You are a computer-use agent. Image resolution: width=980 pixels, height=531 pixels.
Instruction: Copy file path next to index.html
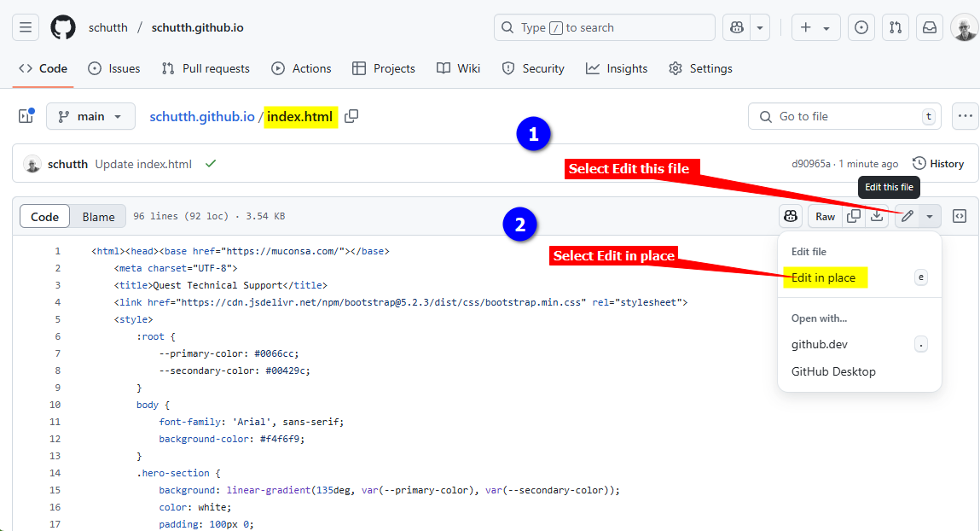(352, 116)
